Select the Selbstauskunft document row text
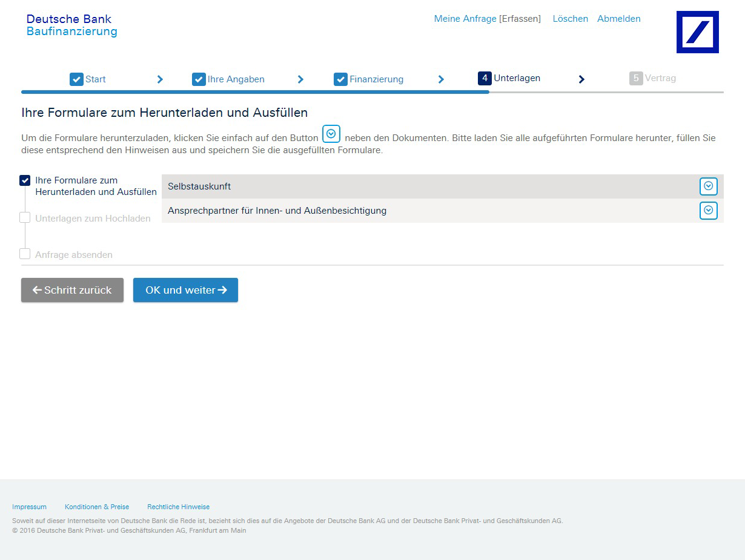745x560 pixels. [x=199, y=186]
